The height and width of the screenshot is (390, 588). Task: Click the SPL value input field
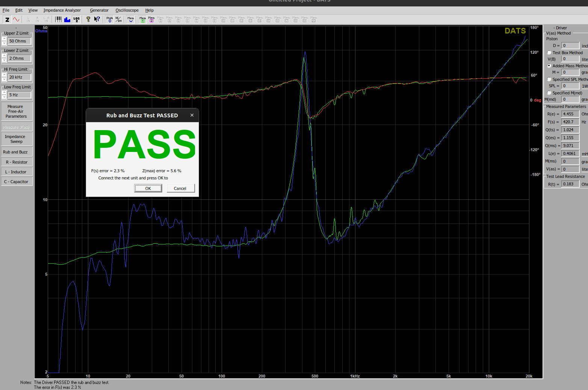click(x=570, y=86)
